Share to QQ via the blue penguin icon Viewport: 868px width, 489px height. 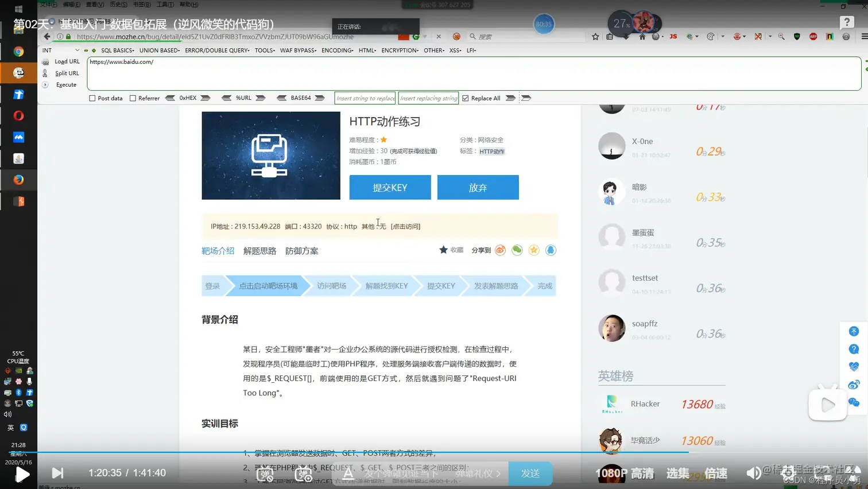pyautogui.click(x=551, y=250)
